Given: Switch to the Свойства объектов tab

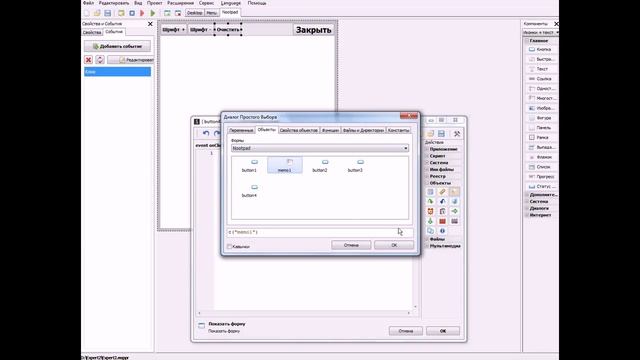Looking at the screenshot, I should [x=298, y=130].
